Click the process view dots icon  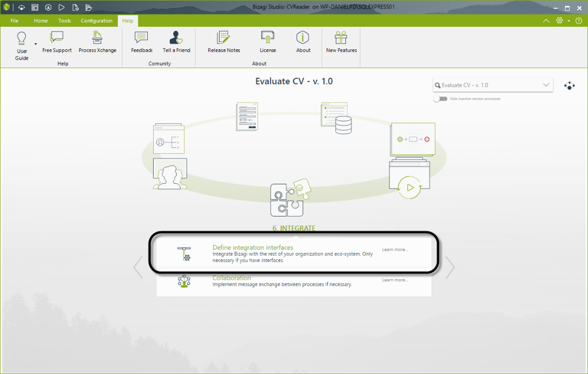(569, 86)
